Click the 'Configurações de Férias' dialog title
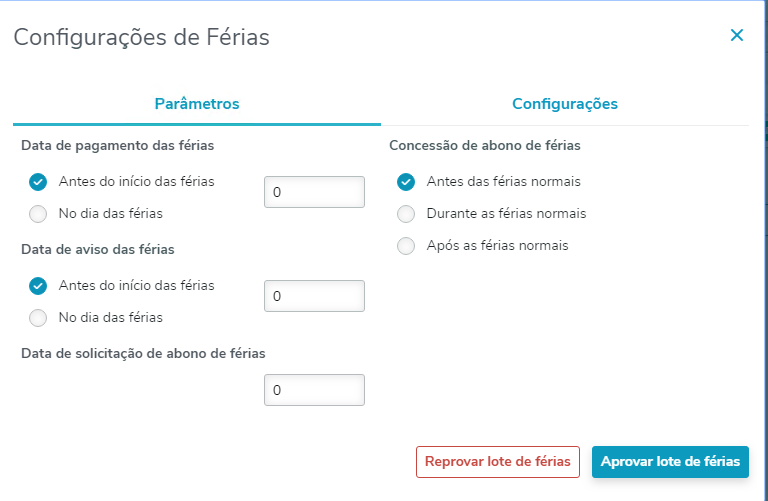768x501 pixels. (x=141, y=38)
